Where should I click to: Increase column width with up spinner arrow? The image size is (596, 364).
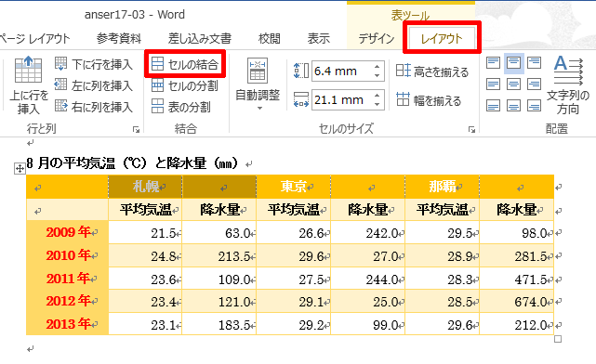coord(377,96)
